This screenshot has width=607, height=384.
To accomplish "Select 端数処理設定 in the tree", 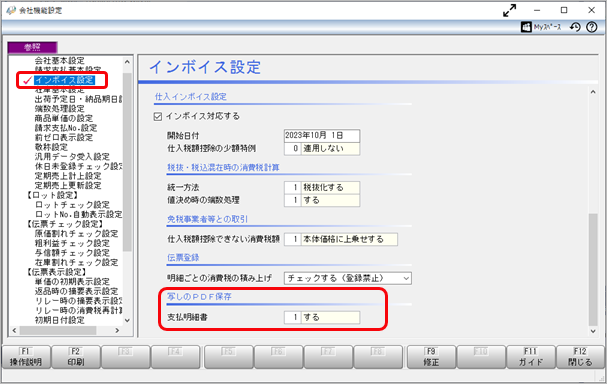I will [59, 109].
